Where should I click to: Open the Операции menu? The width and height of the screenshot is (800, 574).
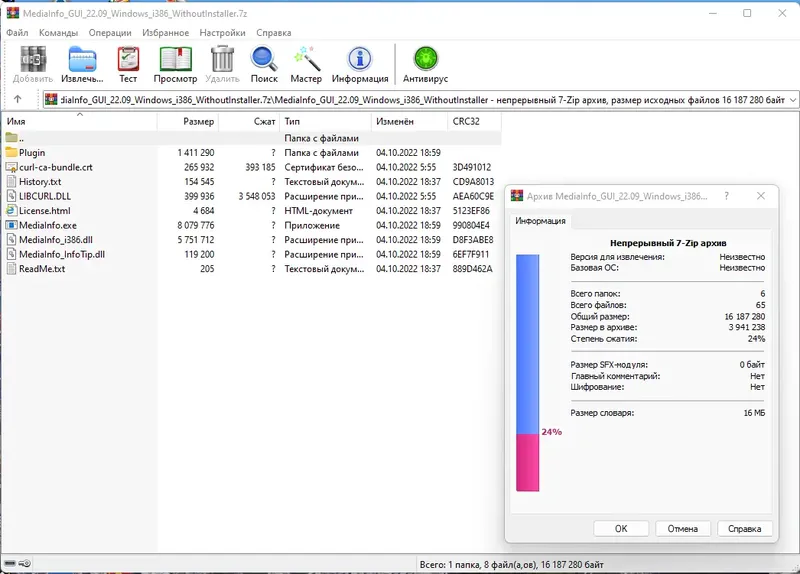pos(110,33)
